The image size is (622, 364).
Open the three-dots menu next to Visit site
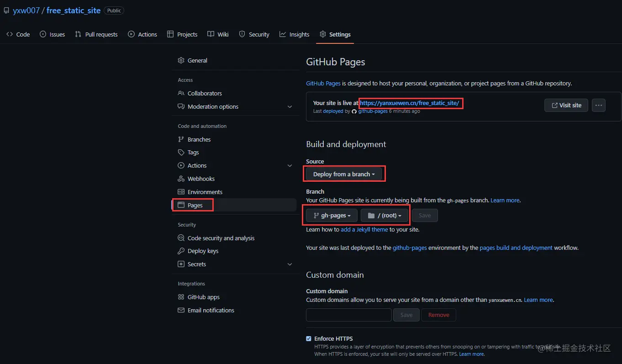599,105
